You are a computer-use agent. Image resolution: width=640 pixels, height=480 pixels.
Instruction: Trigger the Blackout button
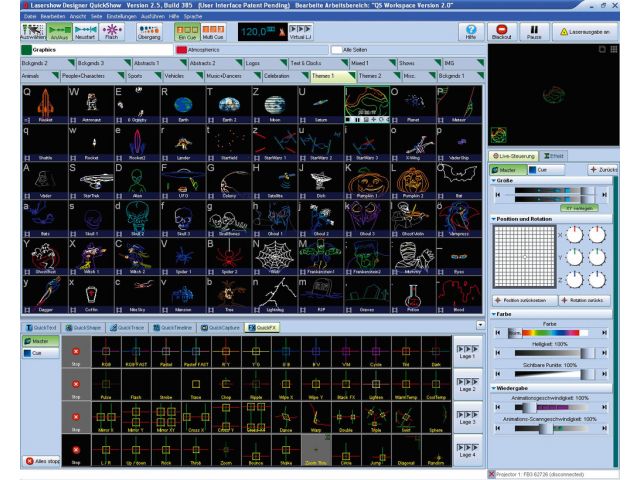pos(502,32)
